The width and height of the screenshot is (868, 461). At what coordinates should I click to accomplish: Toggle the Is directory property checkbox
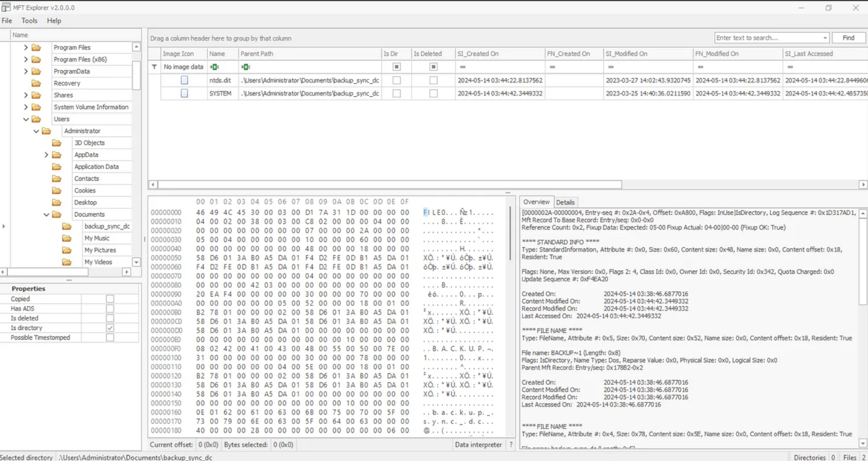click(110, 328)
